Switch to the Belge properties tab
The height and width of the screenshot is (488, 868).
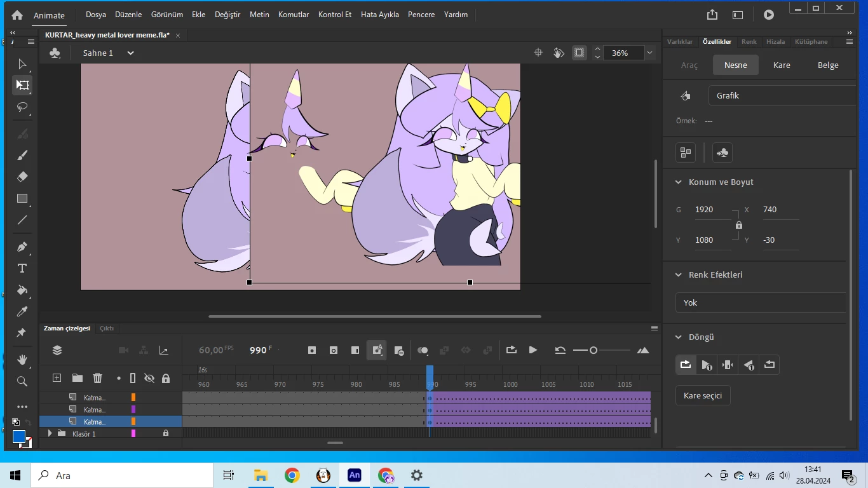point(828,65)
